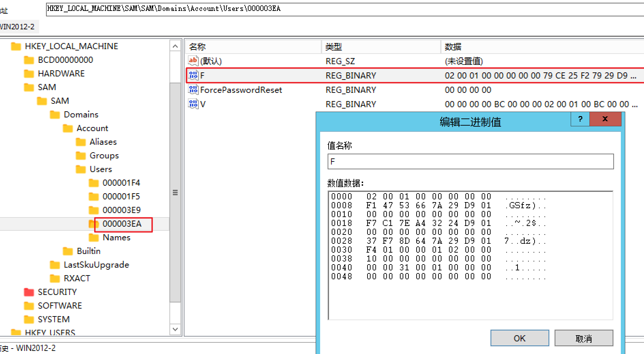Click the F value's binary data cell

tap(540, 75)
